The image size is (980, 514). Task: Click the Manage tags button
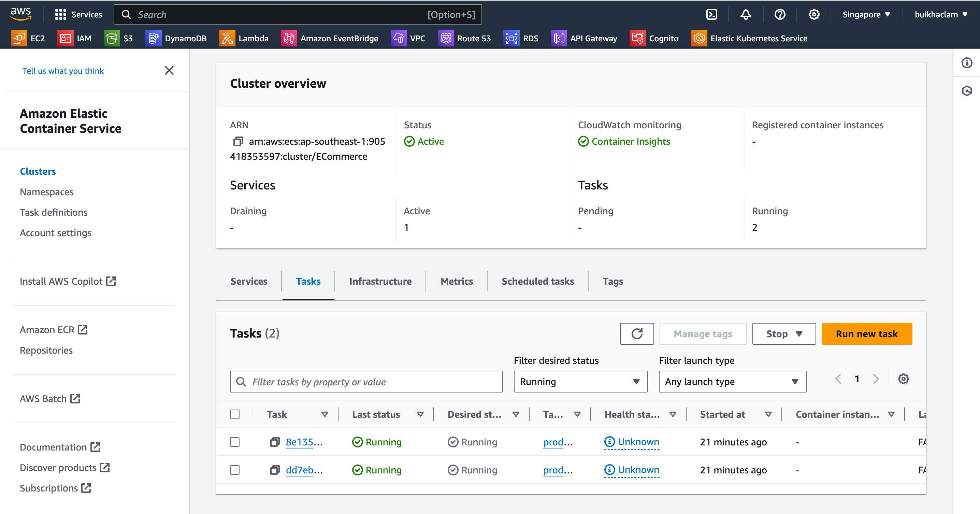coord(703,334)
